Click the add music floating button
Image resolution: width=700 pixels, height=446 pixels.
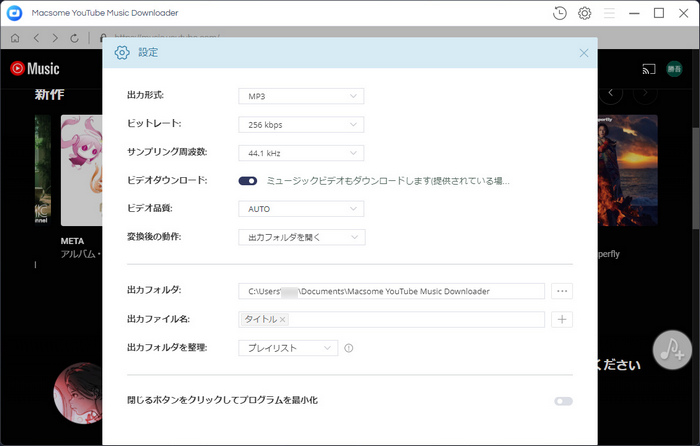tap(672, 350)
